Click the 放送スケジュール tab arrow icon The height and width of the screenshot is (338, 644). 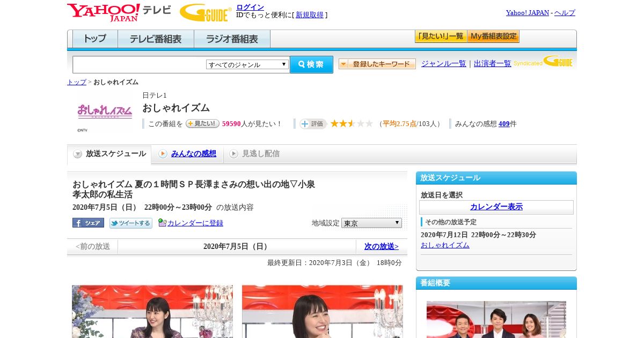(x=78, y=154)
